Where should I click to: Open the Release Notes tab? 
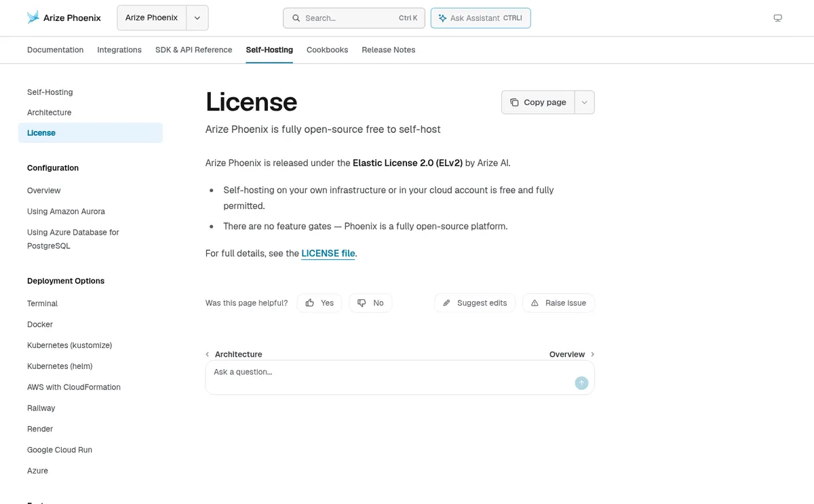(x=388, y=50)
